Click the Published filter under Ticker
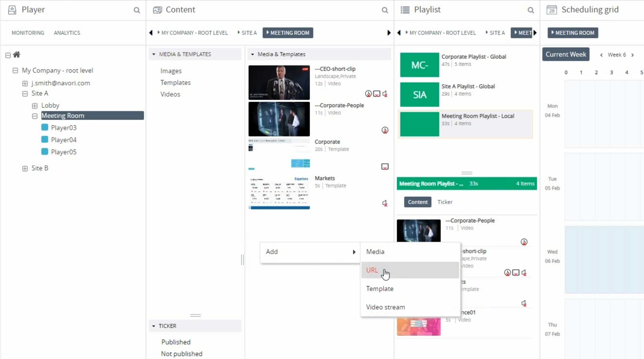The height and width of the screenshot is (359, 644). tap(176, 342)
